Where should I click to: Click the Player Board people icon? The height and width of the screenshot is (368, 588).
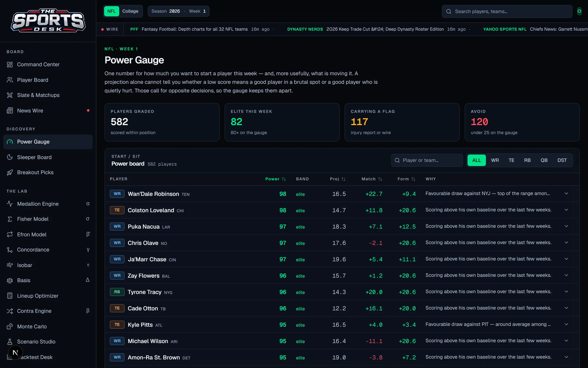point(10,80)
